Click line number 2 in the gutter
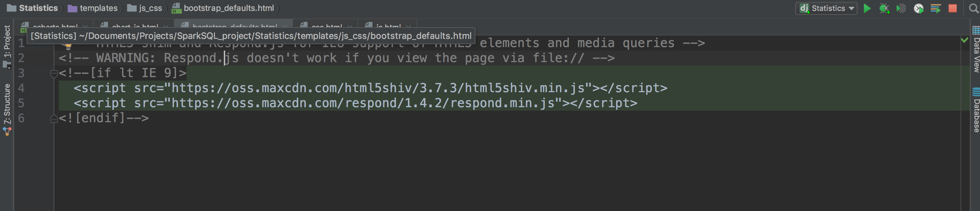 pos(21,58)
